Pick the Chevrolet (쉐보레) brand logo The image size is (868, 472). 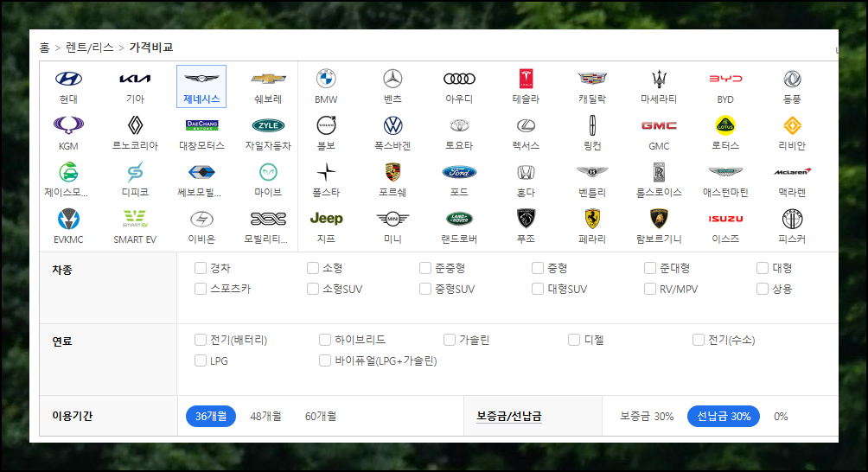[x=269, y=79]
